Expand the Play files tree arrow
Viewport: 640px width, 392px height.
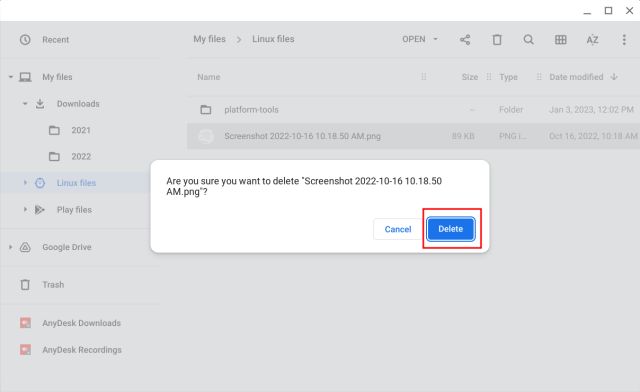coord(25,209)
